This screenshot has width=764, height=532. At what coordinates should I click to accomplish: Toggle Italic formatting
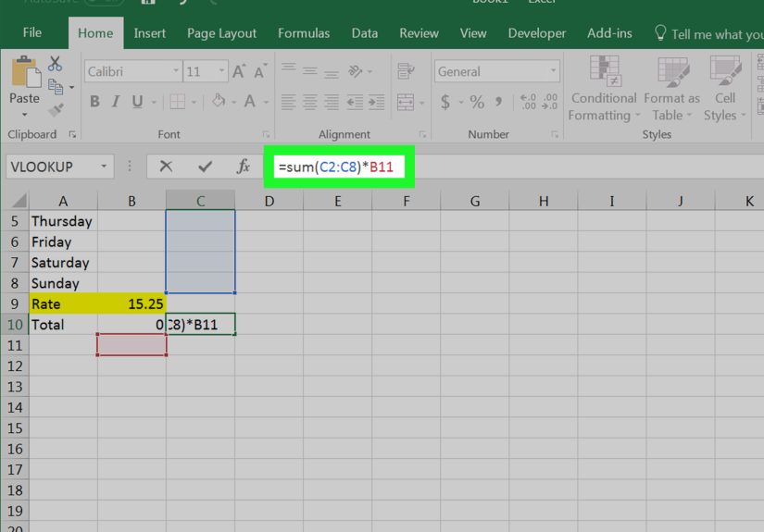(x=116, y=102)
